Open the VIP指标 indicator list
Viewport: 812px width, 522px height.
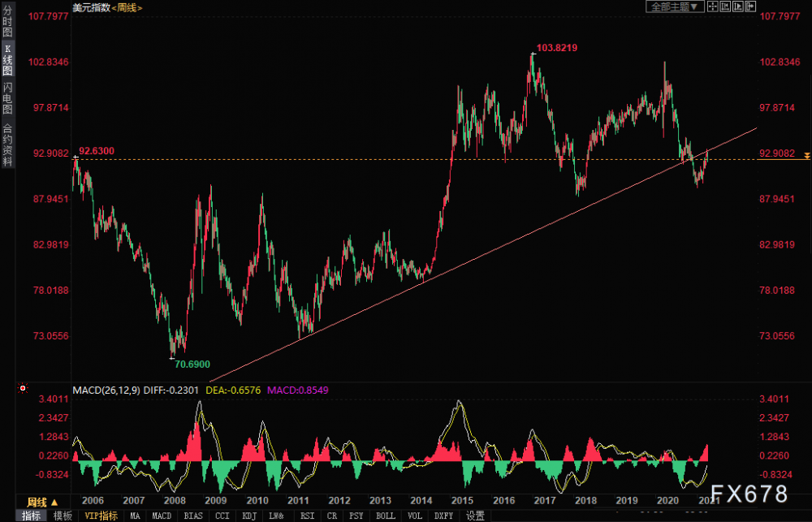pos(101,516)
